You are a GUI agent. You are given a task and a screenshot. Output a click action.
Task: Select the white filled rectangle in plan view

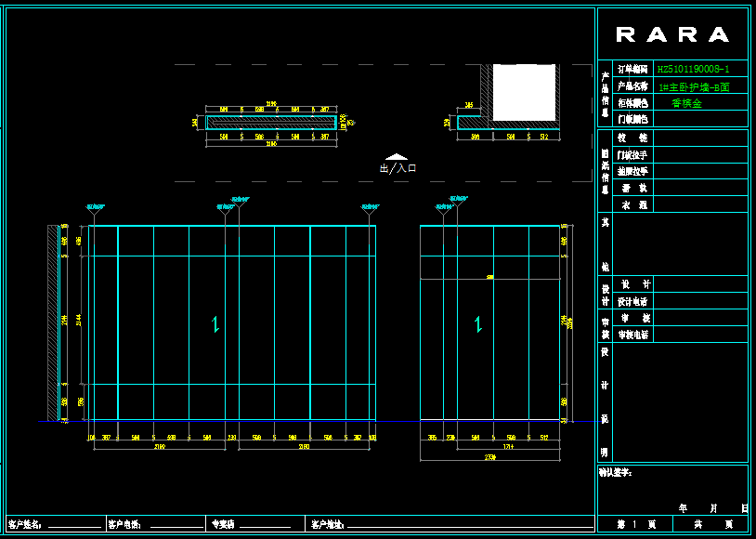[524, 92]
